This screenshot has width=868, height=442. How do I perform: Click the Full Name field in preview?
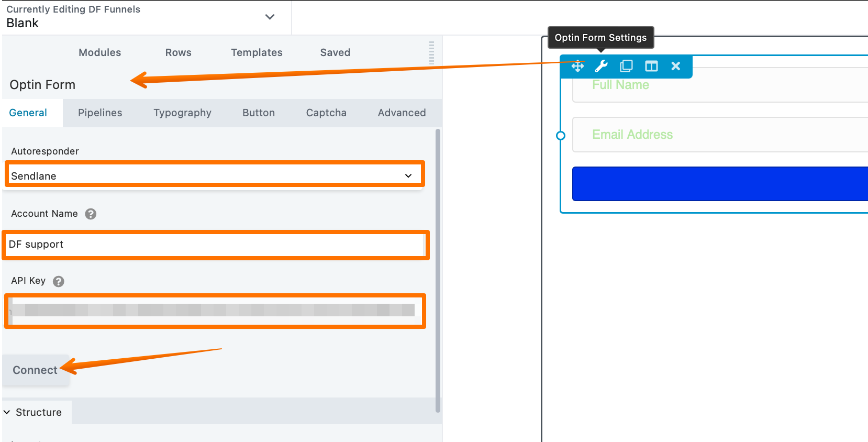(x=720, y=85)
